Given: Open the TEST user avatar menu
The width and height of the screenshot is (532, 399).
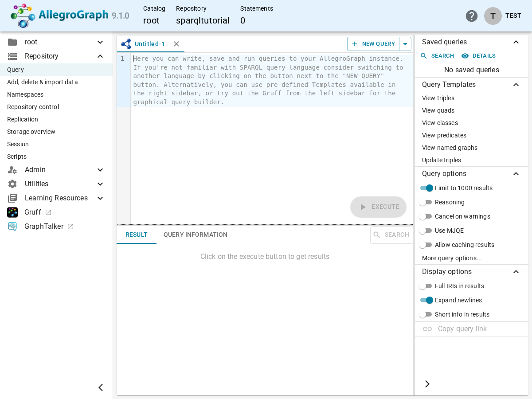Looking at the screenshot, I should (493, 16).
